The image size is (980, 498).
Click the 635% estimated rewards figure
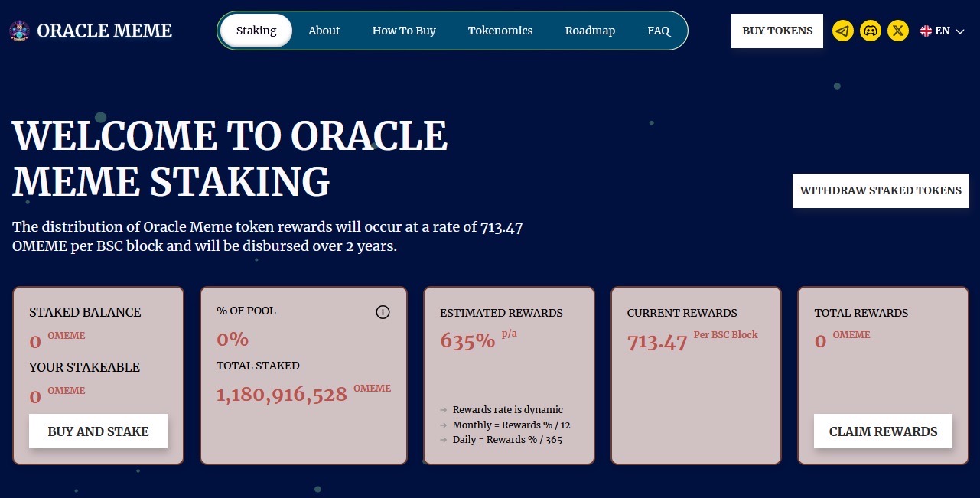[x=467, y=341]
